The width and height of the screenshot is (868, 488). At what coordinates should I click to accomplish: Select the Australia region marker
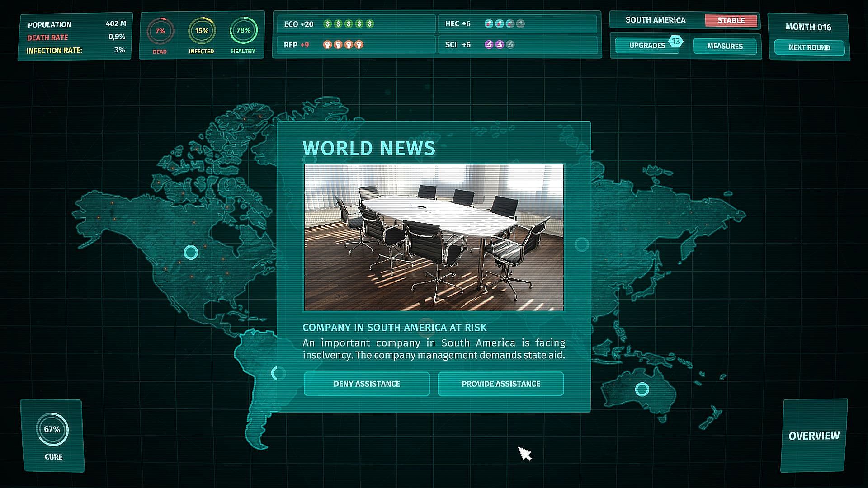[642, 389]
